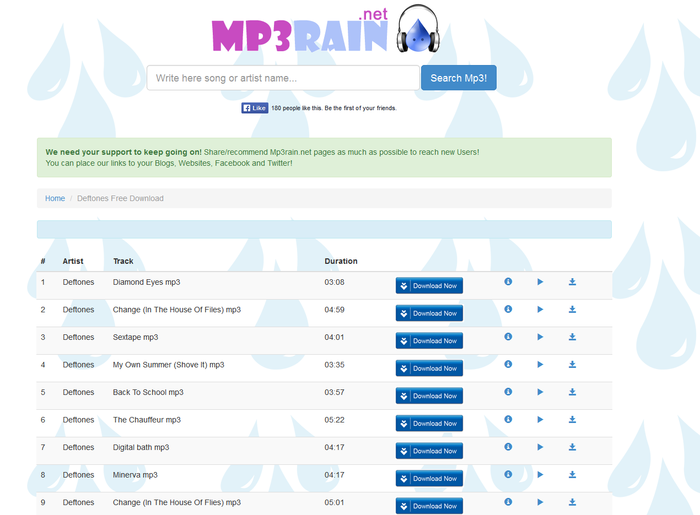Click Download Now for Sextape mp3

(429, 341)
